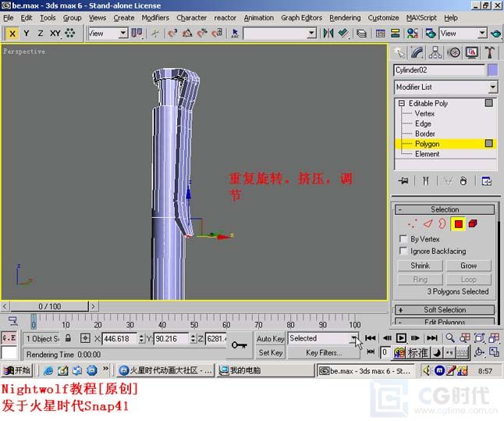Click the Quick Render teapot icon
The height and width of the screenshot is (421, 504).
click(496, 34)
